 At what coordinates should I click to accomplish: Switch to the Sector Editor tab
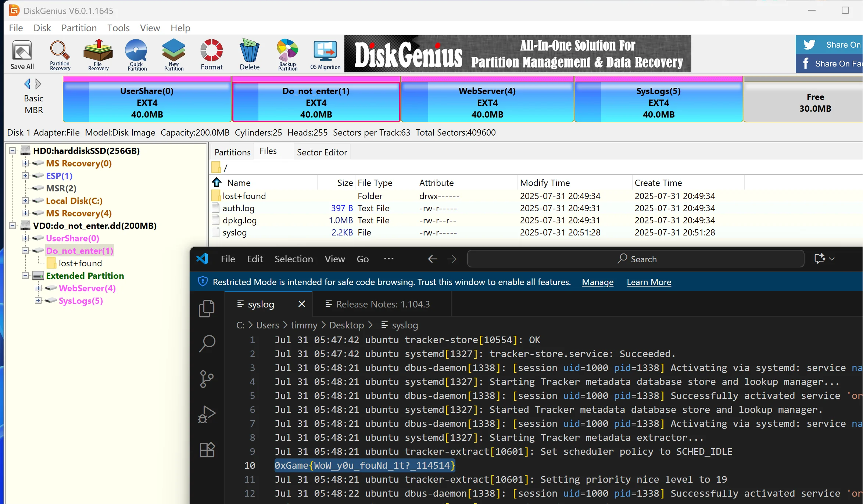click(x=322, y=152)
